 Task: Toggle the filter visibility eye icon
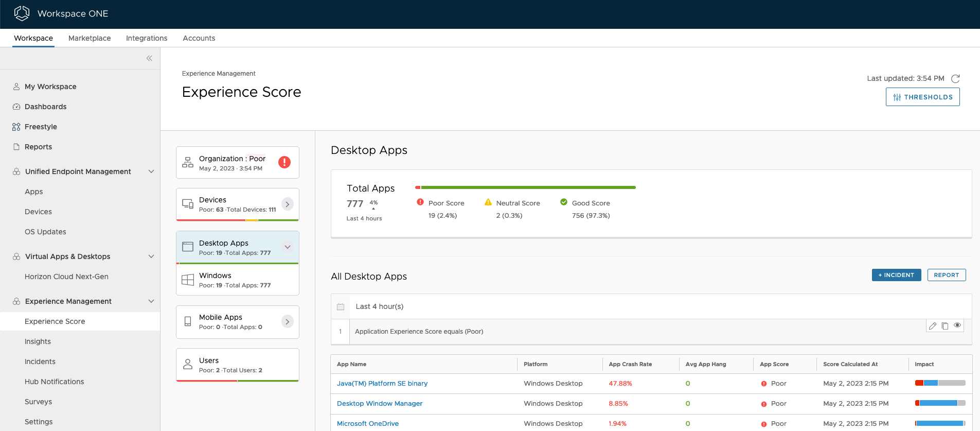point(957,325)
